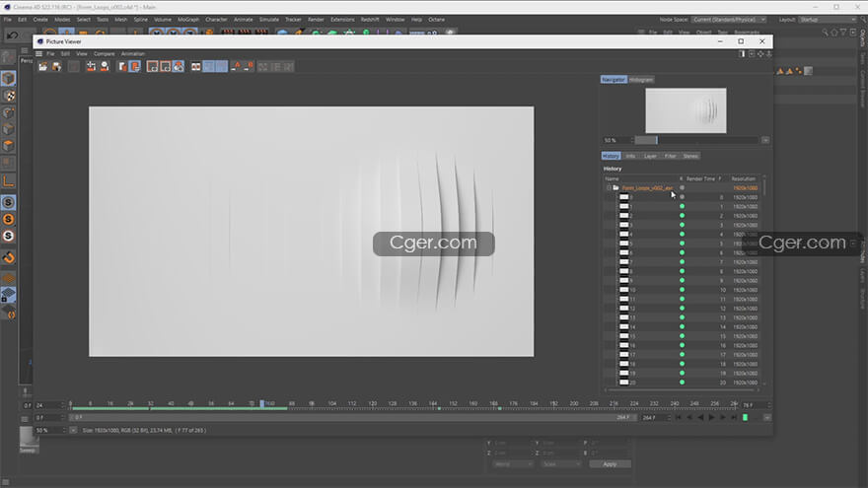The image size is (868, 488).
Task: Click the magnifier icon in Picture Viewer toolbar
Action: click(105, 66)
